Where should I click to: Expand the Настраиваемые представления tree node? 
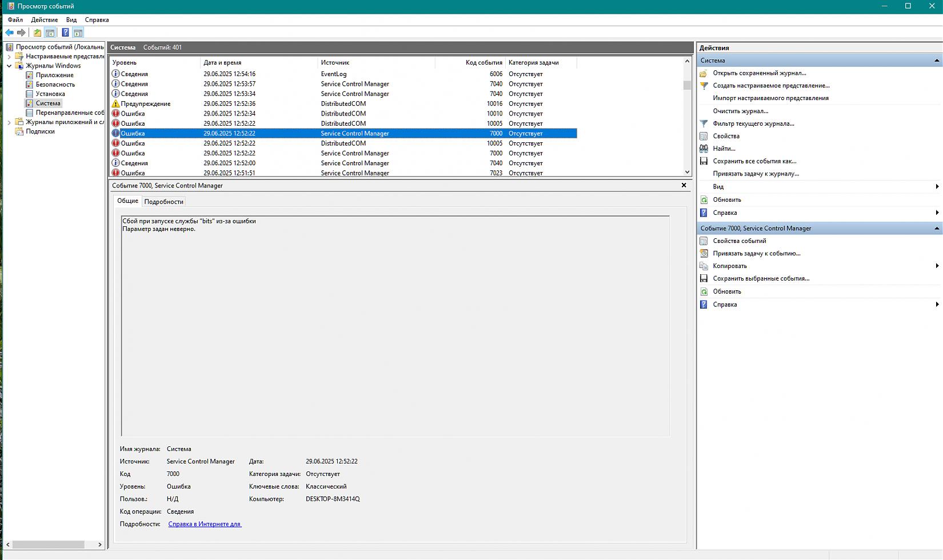pos(9,57)
